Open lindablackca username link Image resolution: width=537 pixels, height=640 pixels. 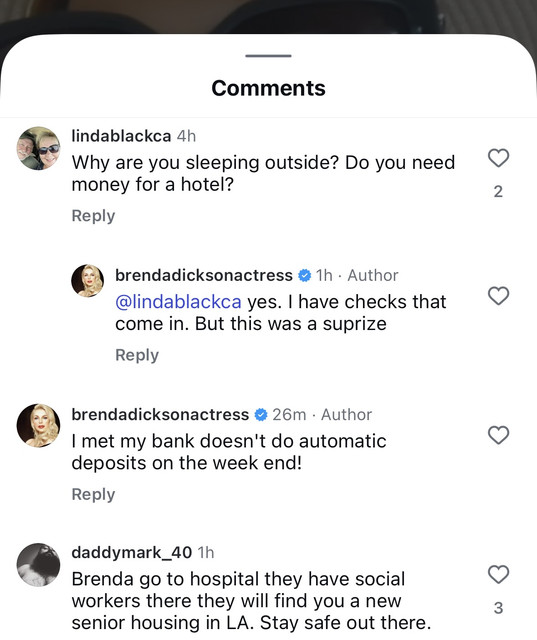(x=121, y=136)
